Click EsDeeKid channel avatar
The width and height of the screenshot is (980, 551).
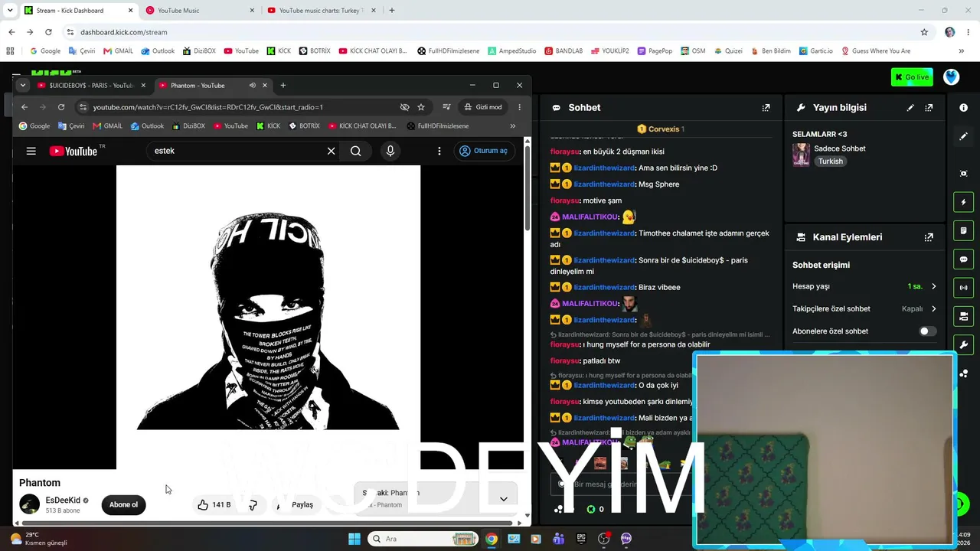click(x=29, y=504)
